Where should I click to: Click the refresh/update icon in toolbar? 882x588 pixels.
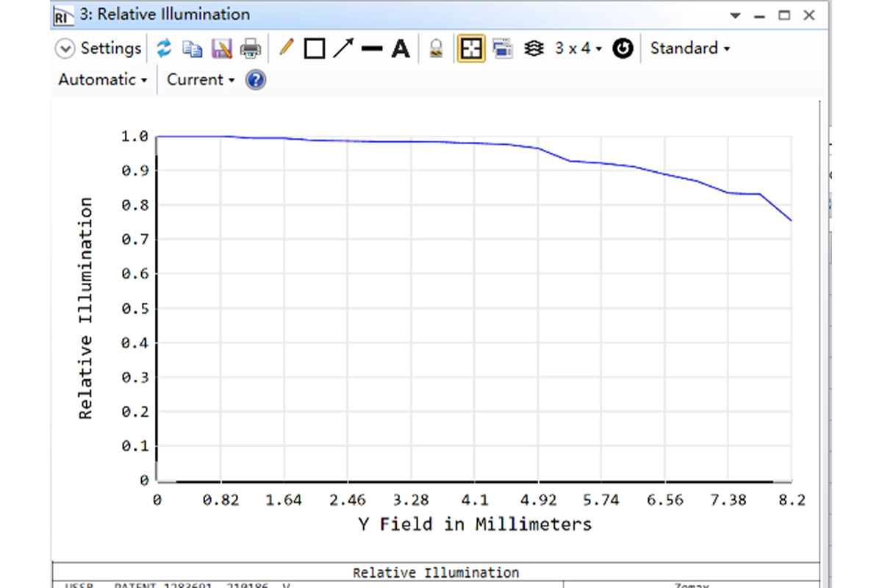point(164,49)
